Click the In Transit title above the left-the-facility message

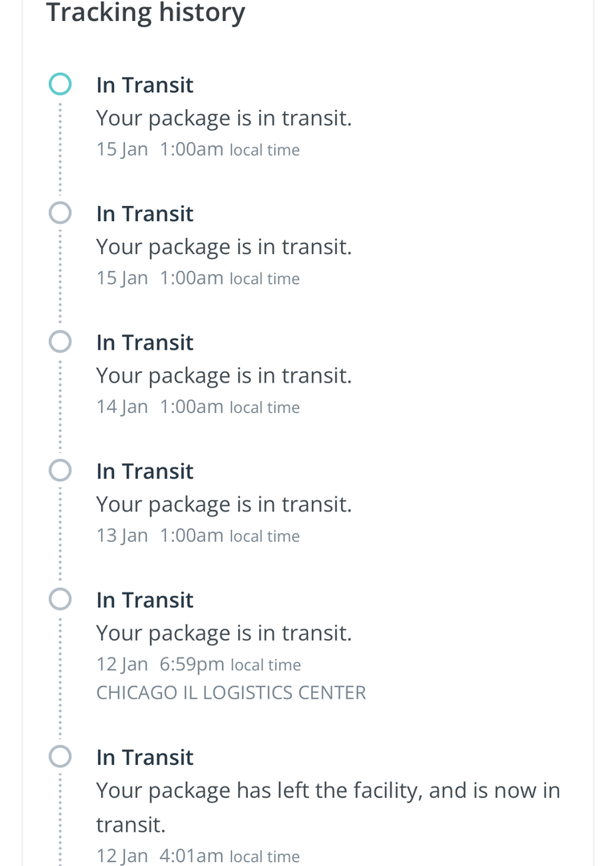point(144,758)
